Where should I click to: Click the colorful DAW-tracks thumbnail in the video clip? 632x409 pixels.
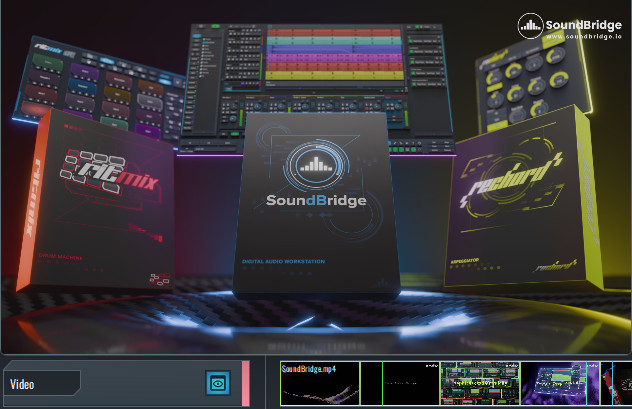pos(480,383)
